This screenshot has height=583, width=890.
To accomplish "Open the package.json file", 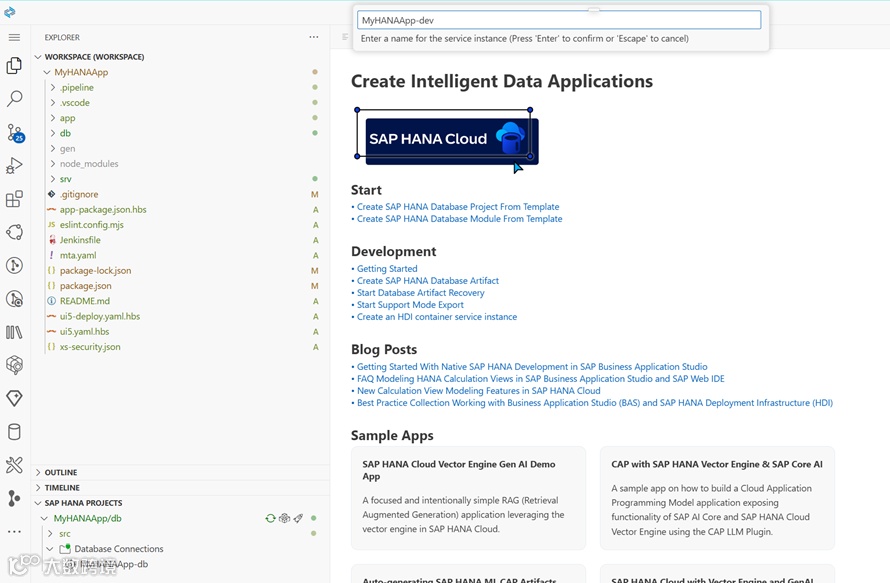I will (x=86, y=286).
